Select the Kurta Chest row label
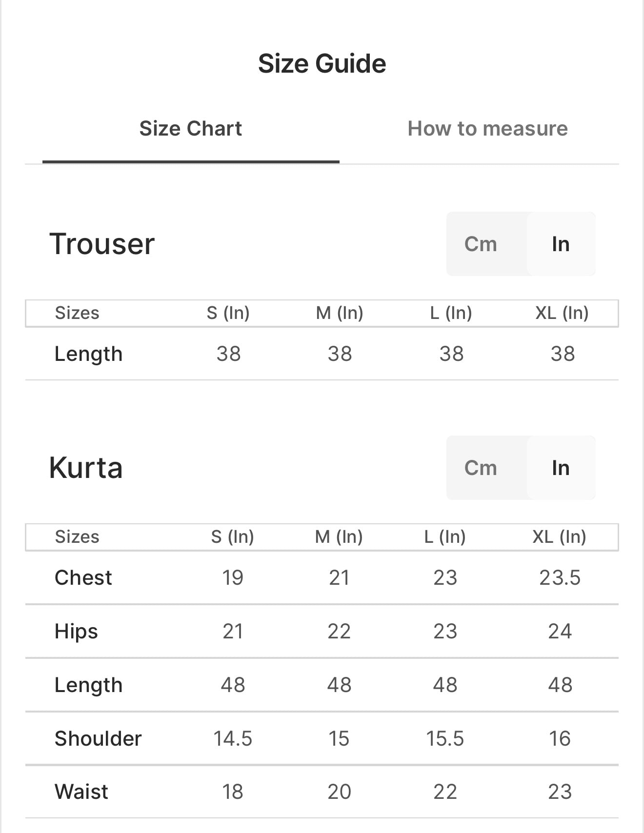644x833 pixels. (83, 577)
